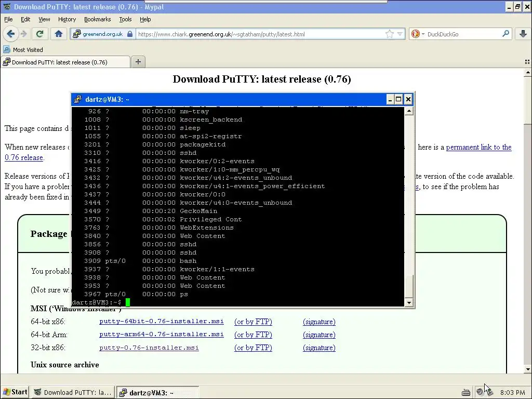Click the dartz@VM3:~$ prompt line
Screen dimensions: 532x399
click(x=97, y=302)
